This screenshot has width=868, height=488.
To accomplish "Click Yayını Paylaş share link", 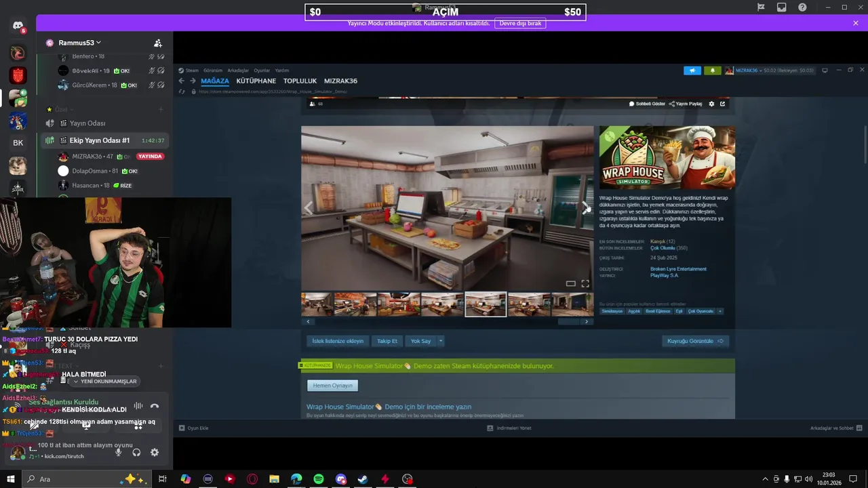I will [x=686, y=104].
